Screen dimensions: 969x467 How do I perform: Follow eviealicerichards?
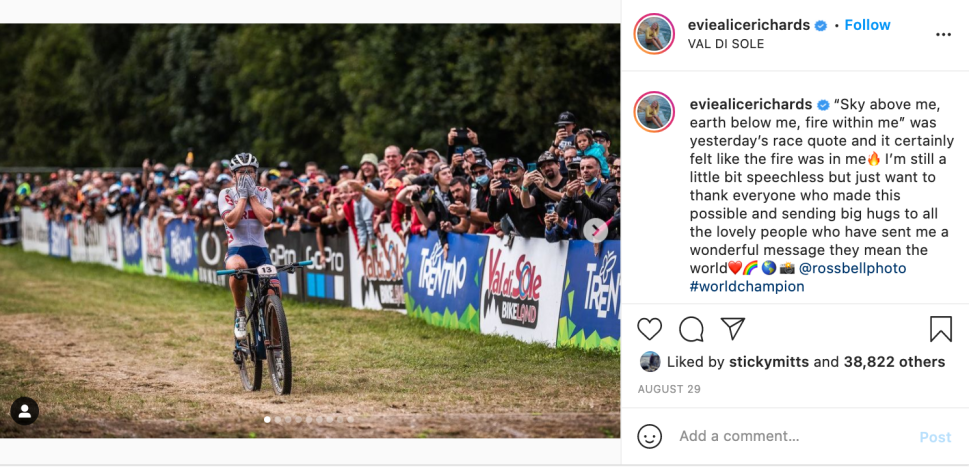(867, 25)
